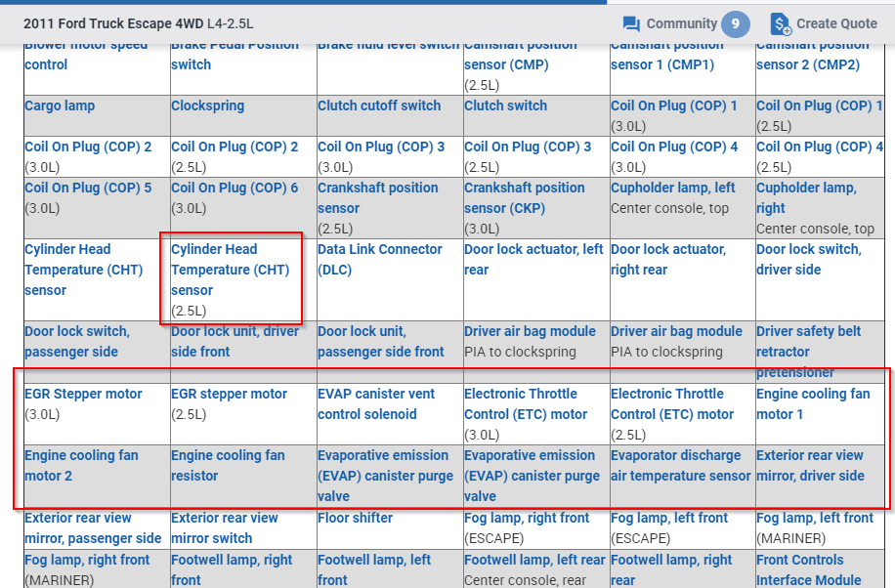Open Coil On Plug (COP) 1 3.0L
The image size is (895, 588).
(x=674, y=105)
